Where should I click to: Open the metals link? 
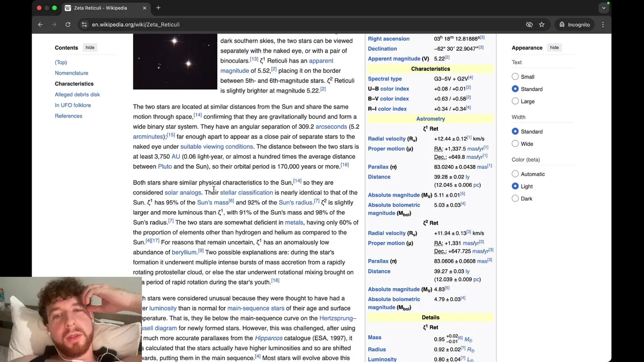click(x=294, y=222)
